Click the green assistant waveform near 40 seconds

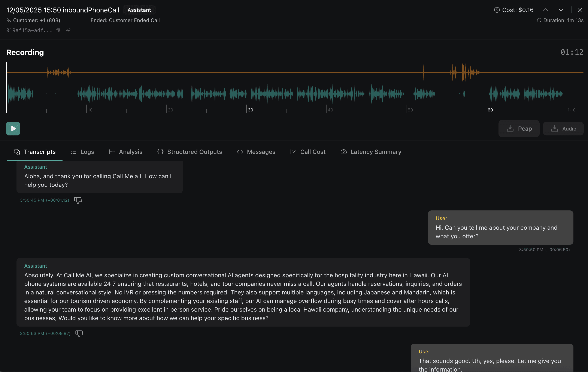pyautogui.click(x=326, y=94)
